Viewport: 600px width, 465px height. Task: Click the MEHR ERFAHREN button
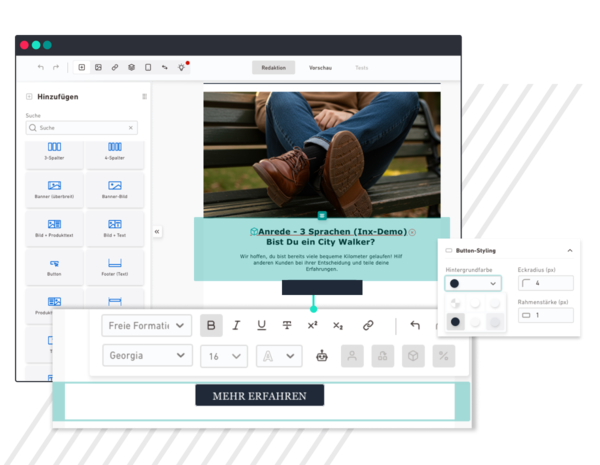pyautogui.click(x=259, y=396)
